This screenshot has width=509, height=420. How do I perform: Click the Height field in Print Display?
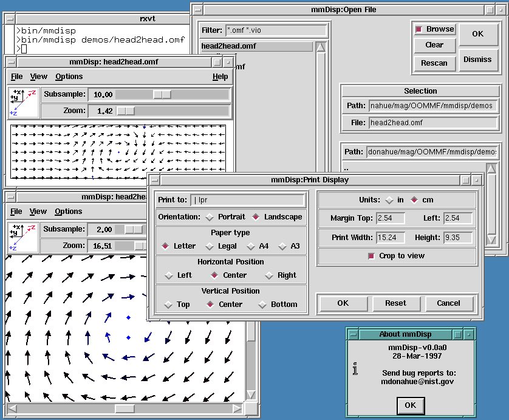coord(458,238)
